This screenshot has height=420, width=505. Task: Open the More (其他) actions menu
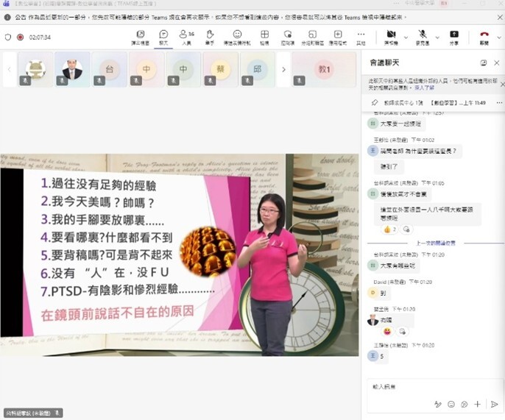coord(361,37)
